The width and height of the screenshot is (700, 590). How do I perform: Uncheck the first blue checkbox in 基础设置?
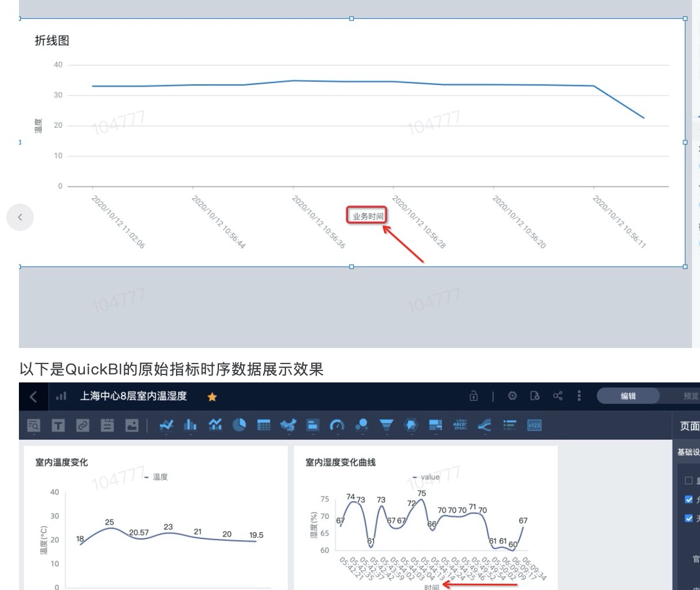[689, 499]
